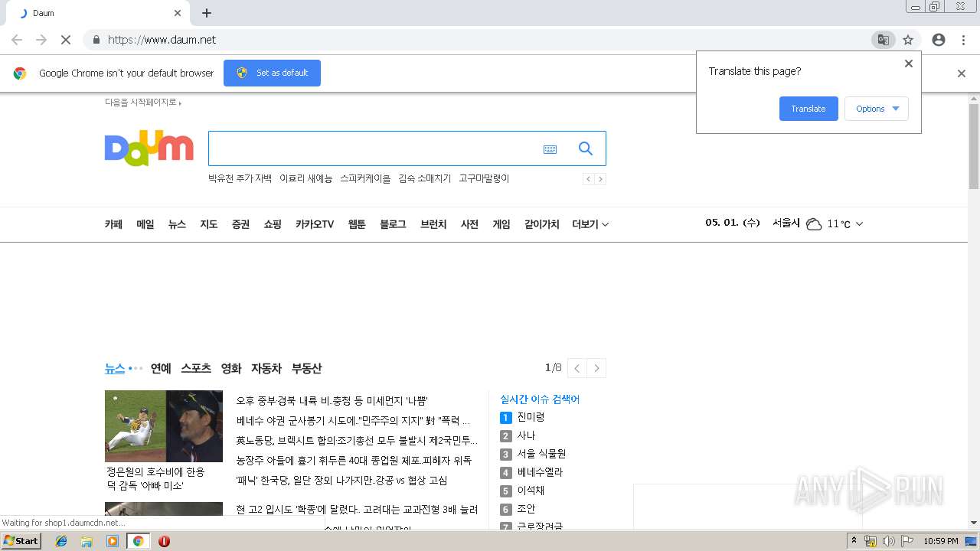Open the 브런치 menu item
Screen dimensions: 980x551
coord(433,224)
